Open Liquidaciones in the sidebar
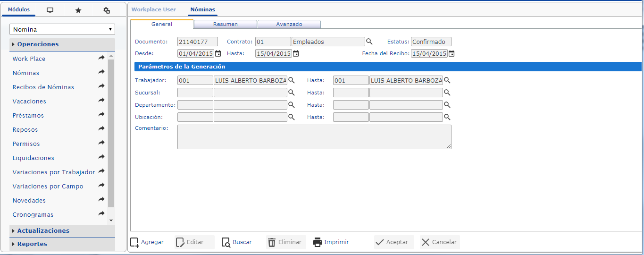The width and height of the screenshot is (644, 255). coord(33,158)
